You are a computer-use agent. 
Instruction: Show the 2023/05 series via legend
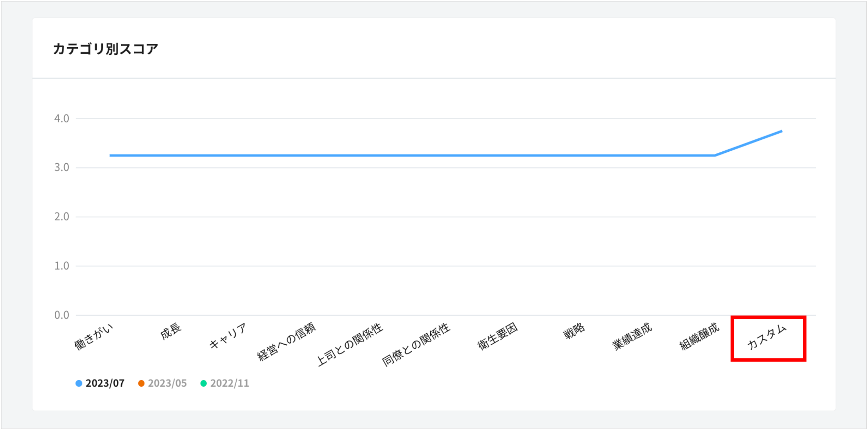click(x=163, y=383)
